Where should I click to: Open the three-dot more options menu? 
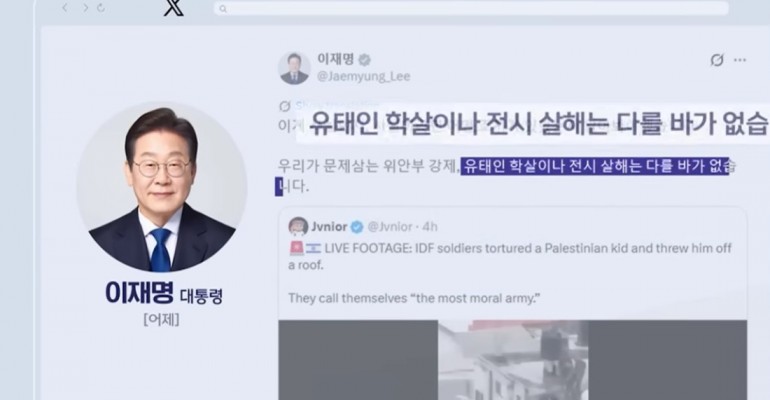[x=740, y=60]
